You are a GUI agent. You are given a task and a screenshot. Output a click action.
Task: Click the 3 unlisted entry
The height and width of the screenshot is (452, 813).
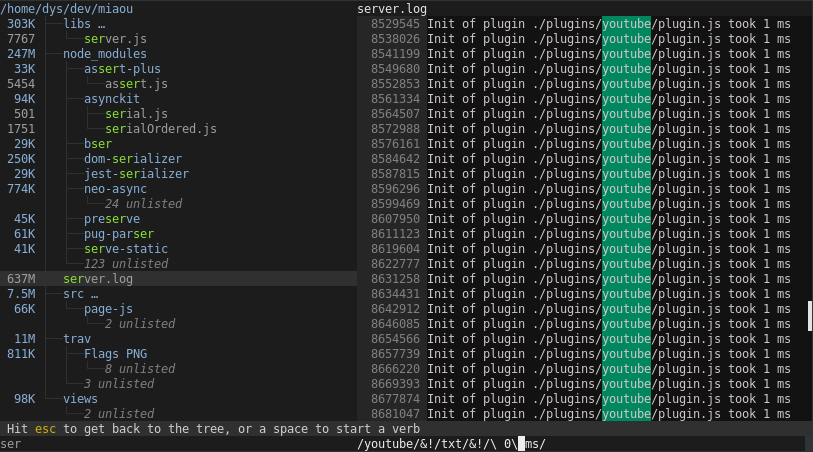[x=119, y=385]
